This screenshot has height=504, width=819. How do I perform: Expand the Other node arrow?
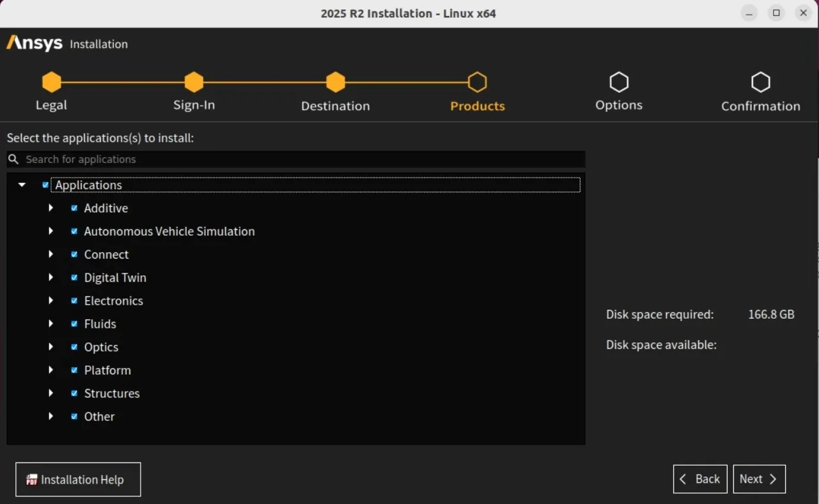[x=51, y=416]
